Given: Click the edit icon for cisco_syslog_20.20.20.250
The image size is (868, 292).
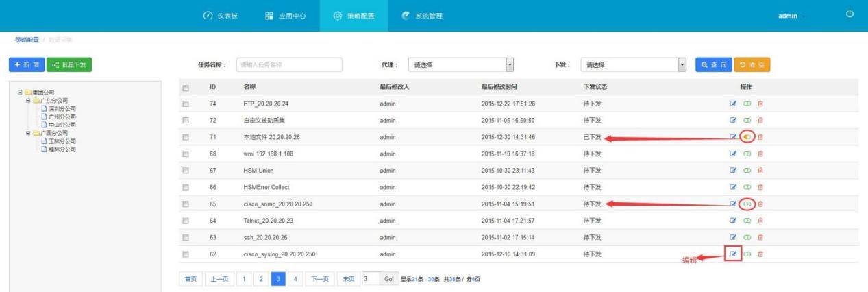Looking at the screenshot, I should pyautogui.click(x=733, y=254).
